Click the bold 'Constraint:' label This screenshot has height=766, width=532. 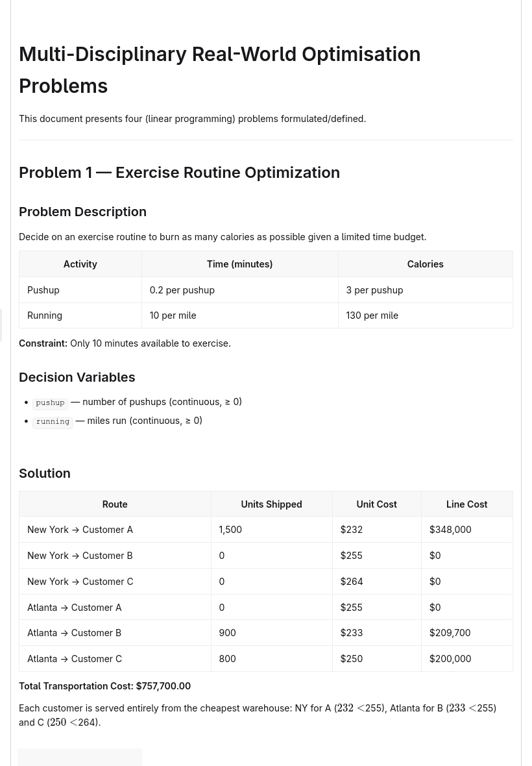point(43,343)
